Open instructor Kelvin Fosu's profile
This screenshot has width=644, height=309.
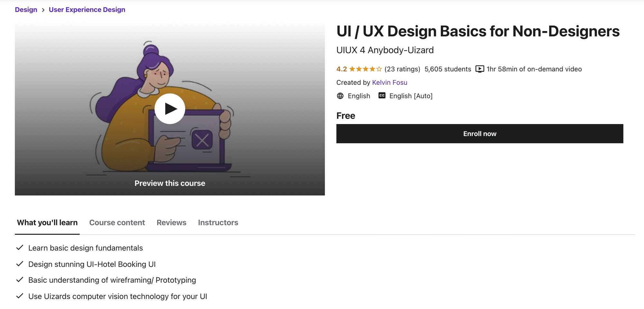389,82
